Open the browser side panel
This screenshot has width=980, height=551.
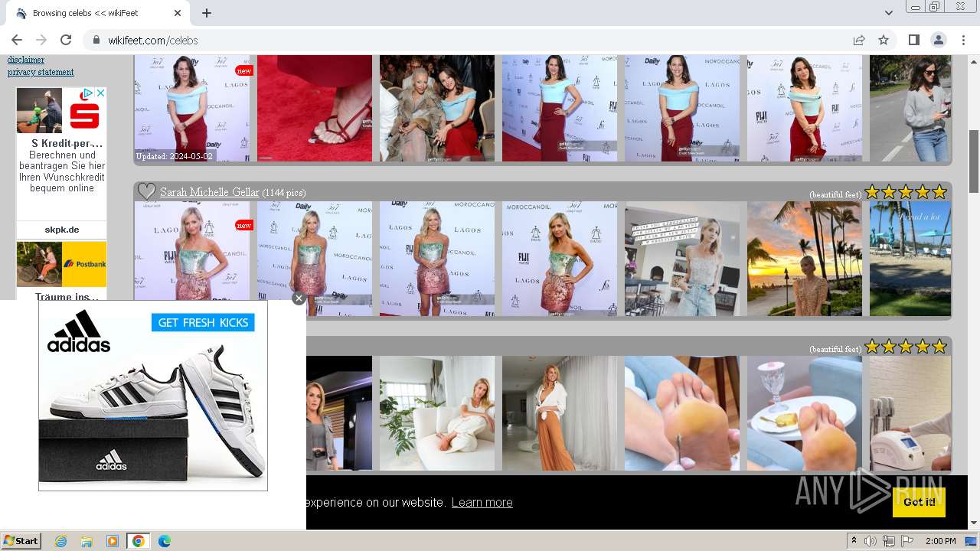pos(914,40)
